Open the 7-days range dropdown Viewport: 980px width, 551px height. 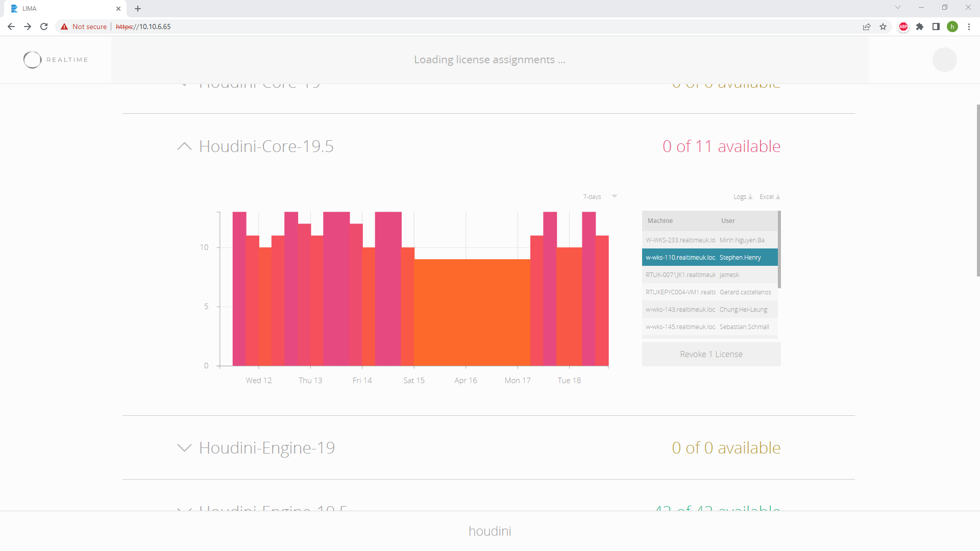(600, 196)
